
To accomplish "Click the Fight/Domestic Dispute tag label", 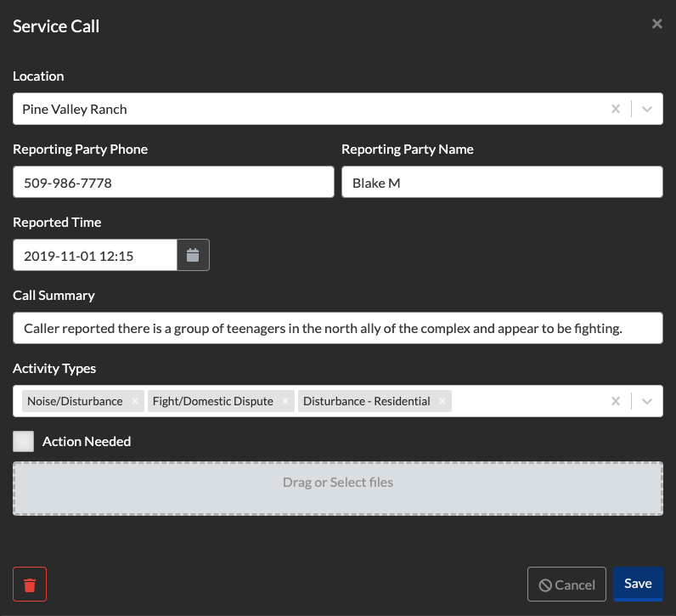I will [x=213, y=401].
